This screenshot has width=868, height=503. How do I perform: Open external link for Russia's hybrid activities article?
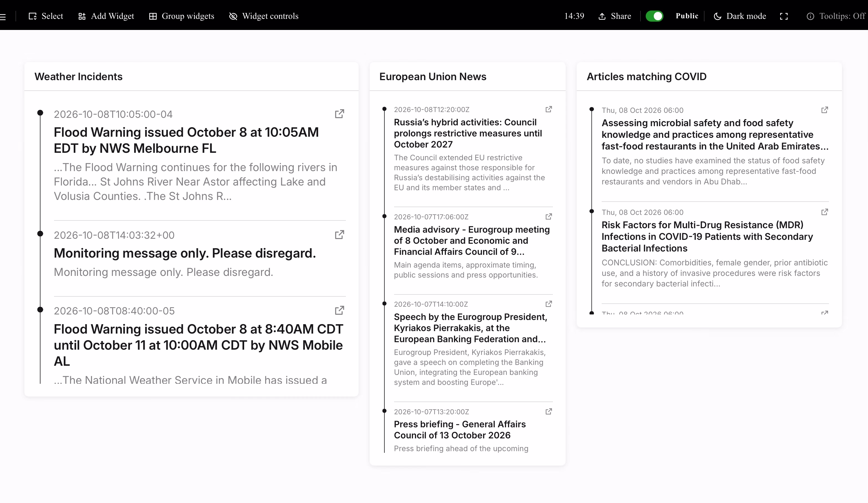549,109
